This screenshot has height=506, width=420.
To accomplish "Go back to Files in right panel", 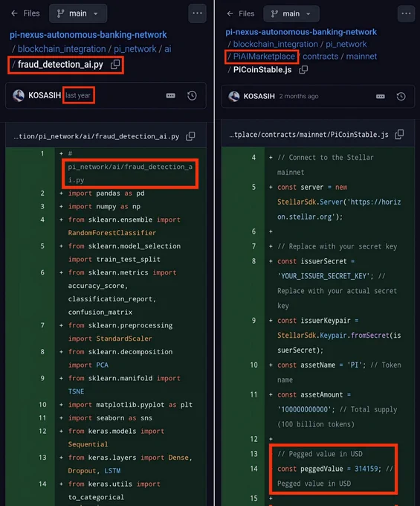I will (240, 13).
